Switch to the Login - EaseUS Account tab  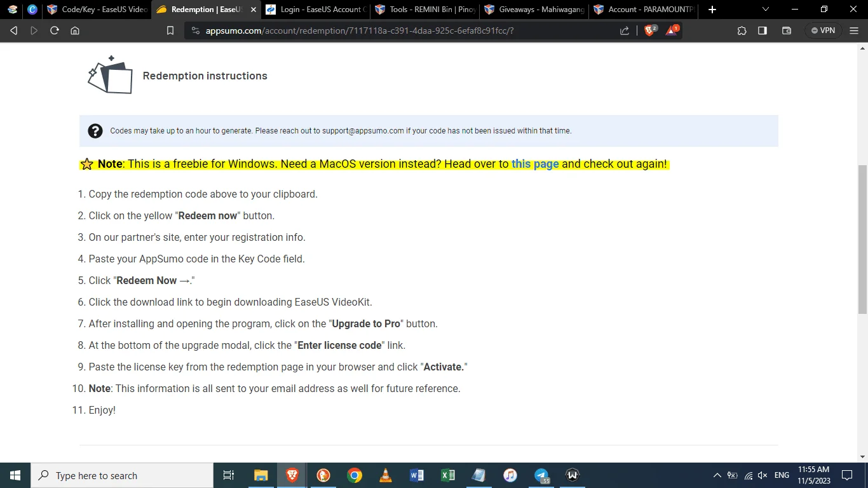[x=315, y=10]
